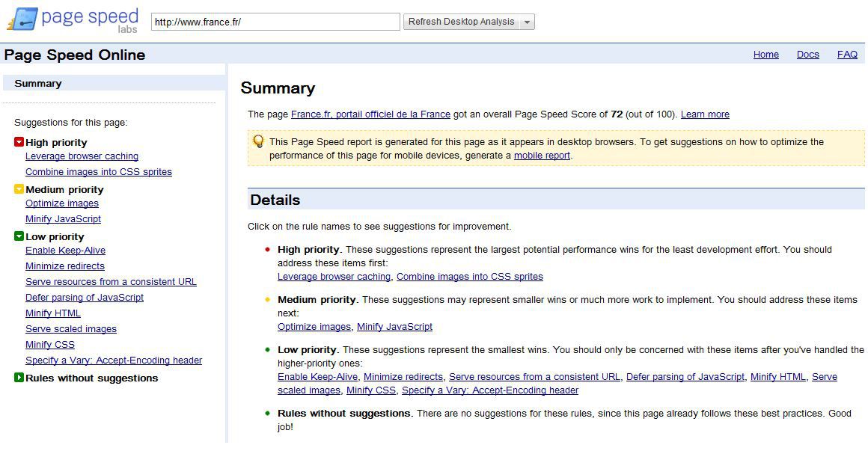Expand Rules without suggestions arrow
Screen dimensions: 868x451
pos(19,378)
